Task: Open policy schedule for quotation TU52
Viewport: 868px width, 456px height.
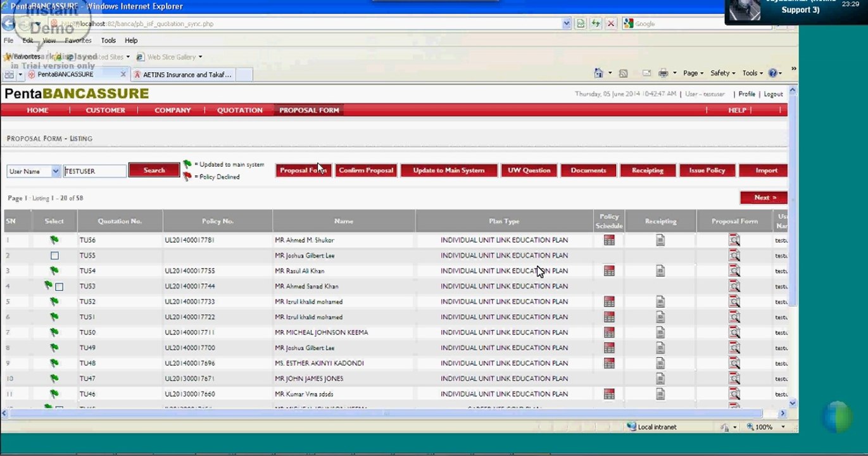Action: coord(609,301)
